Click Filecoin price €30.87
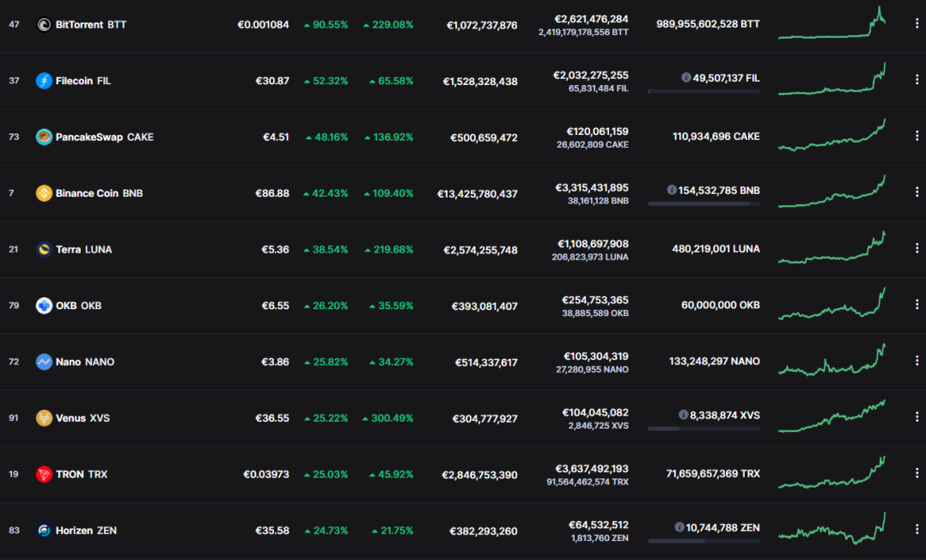 (x=272, y=81)
